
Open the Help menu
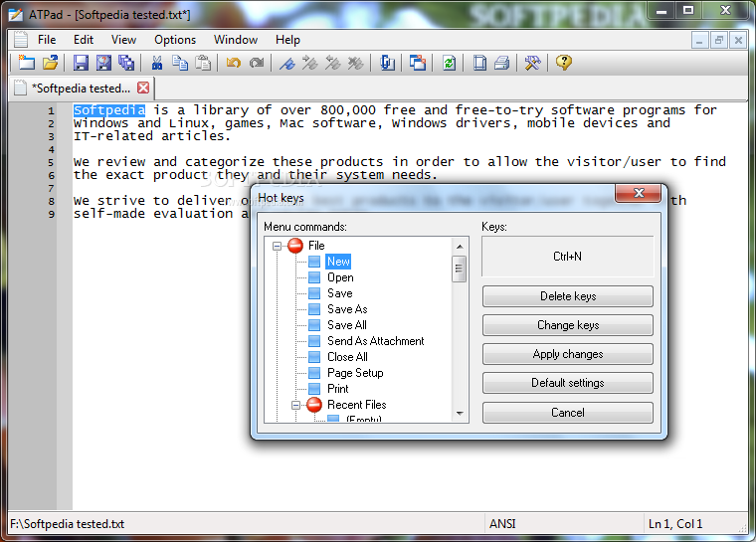287,40
